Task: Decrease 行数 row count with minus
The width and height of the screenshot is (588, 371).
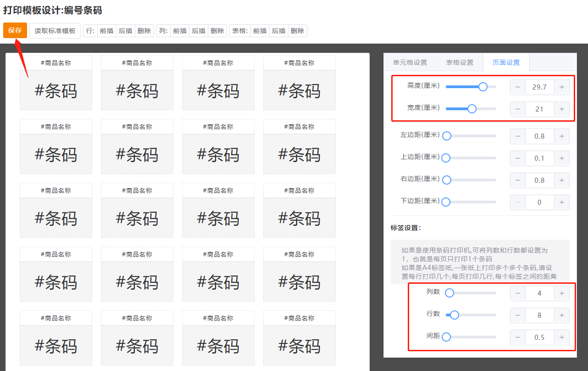Action: tap(518, 315)
